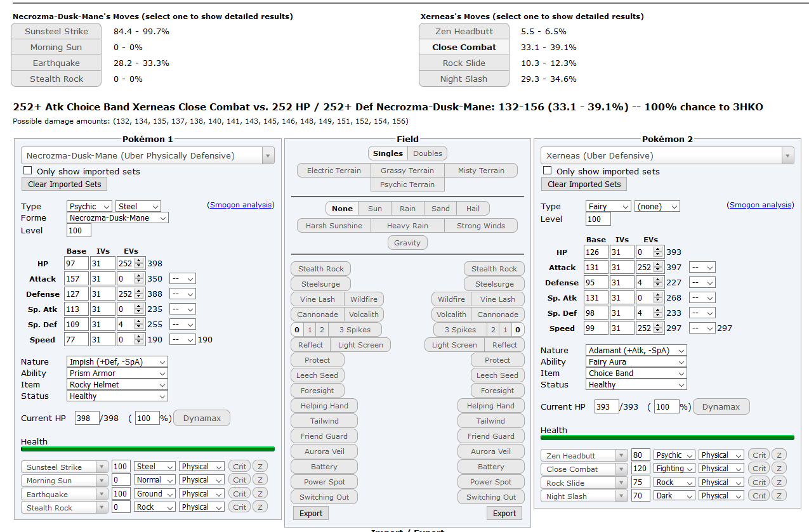Image resolution: width=809 pixels, height=532 pixels.
Task: Switch to the Doubles tab
Action: coord(428,153)
